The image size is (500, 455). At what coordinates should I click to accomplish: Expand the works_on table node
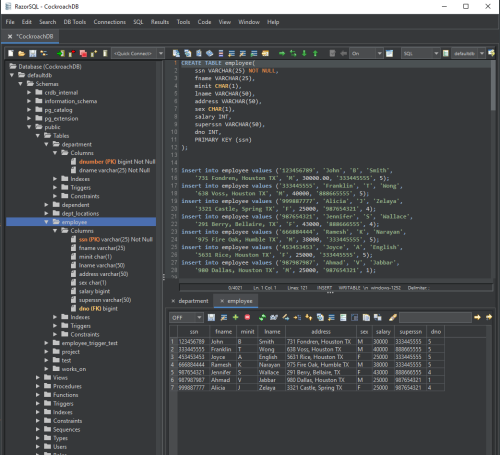click(x=46, y=369)
